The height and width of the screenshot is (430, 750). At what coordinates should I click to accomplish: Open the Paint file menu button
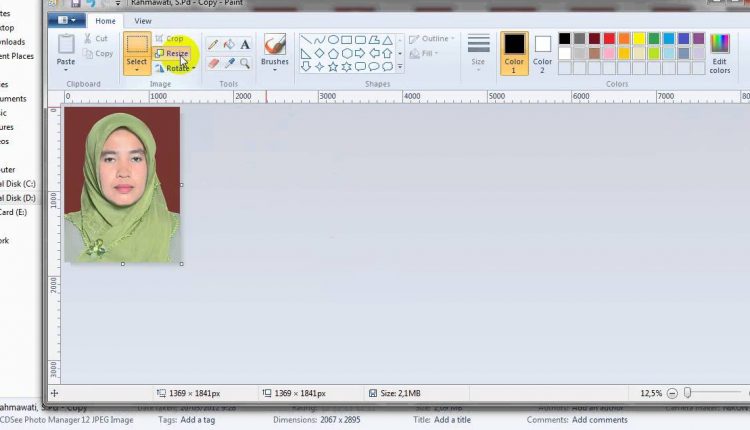(66, 20)
